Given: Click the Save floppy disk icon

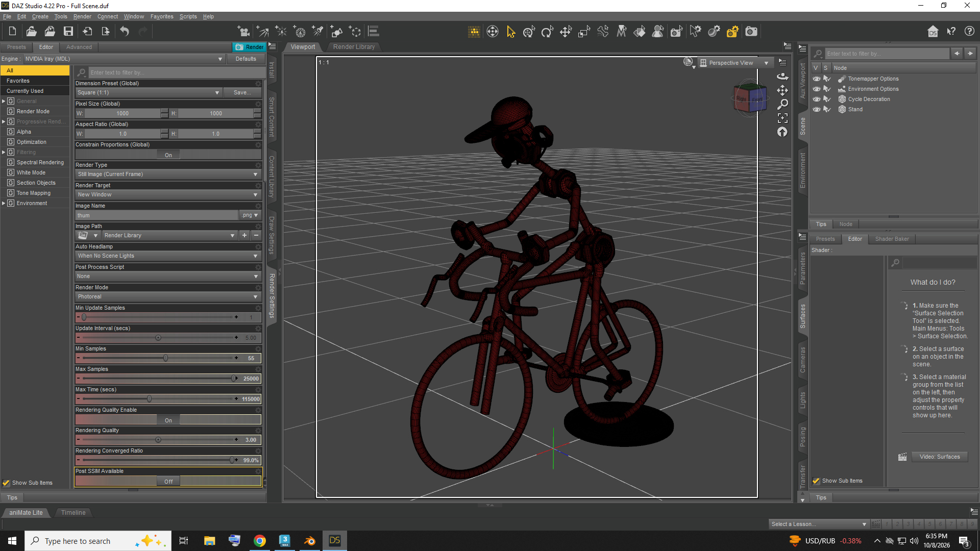Looking at the screenshot, I should pos(68,32).
